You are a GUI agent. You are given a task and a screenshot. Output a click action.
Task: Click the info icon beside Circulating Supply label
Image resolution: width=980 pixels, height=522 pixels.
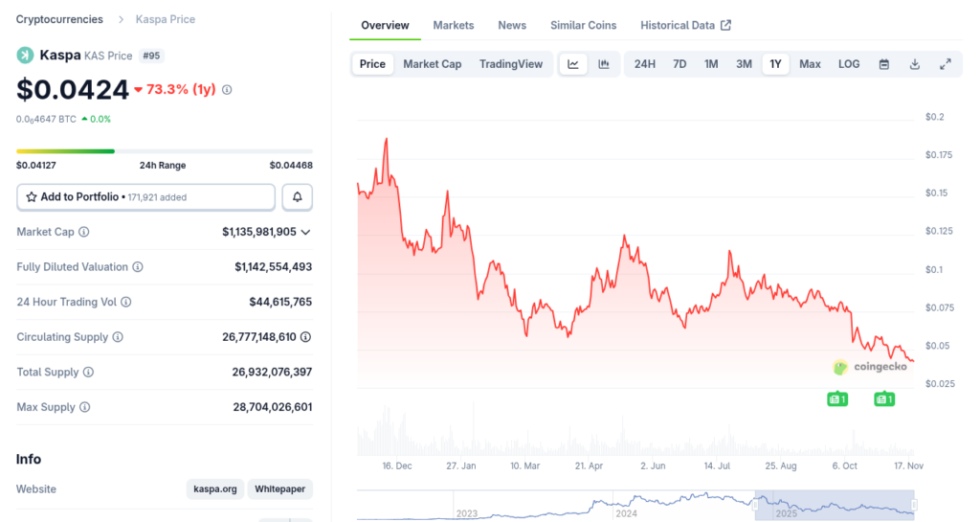(118, 337)
